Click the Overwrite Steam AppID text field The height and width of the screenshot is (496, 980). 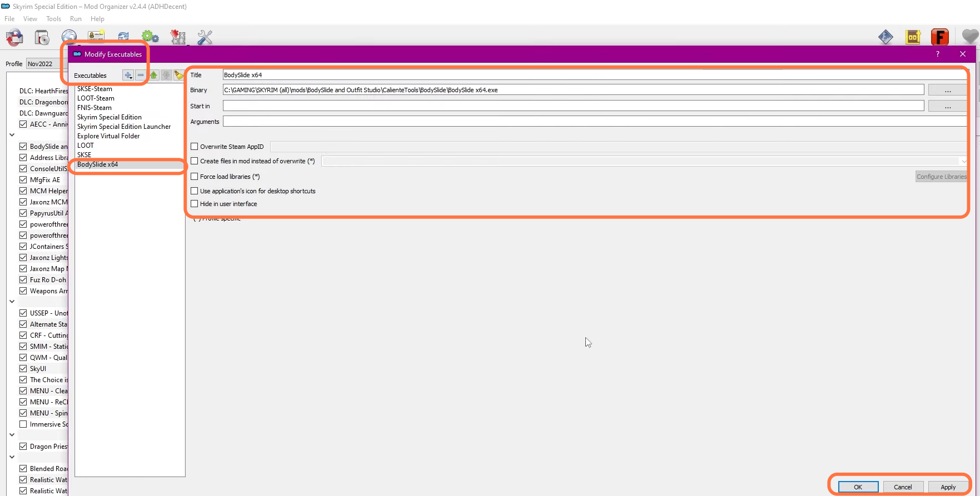[x=619, y=147]
